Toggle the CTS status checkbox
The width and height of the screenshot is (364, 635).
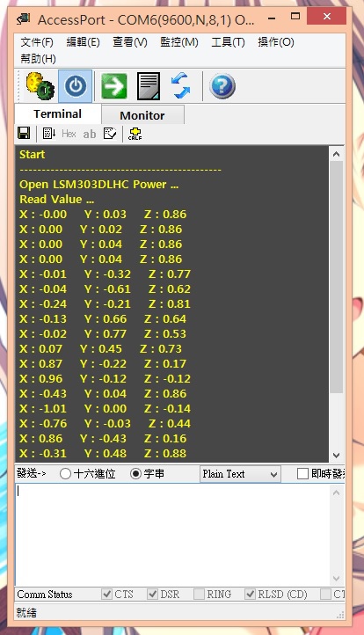pos(107,594)
